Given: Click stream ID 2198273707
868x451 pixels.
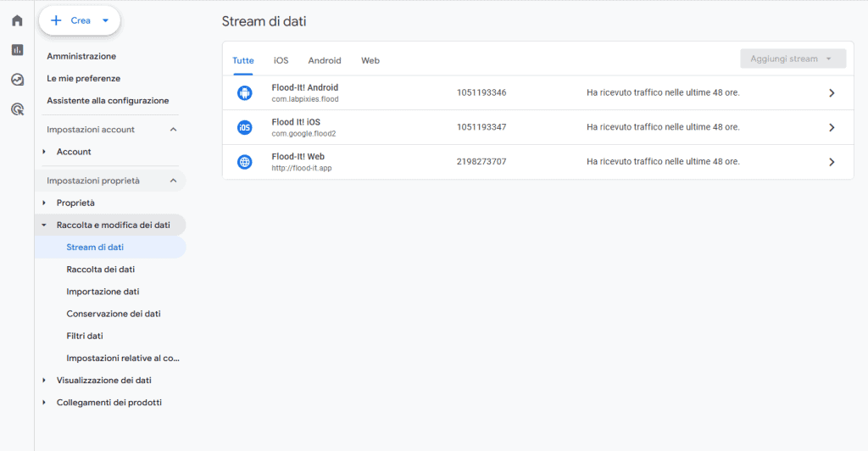Looking at the screenshot, I should point(481,162).
